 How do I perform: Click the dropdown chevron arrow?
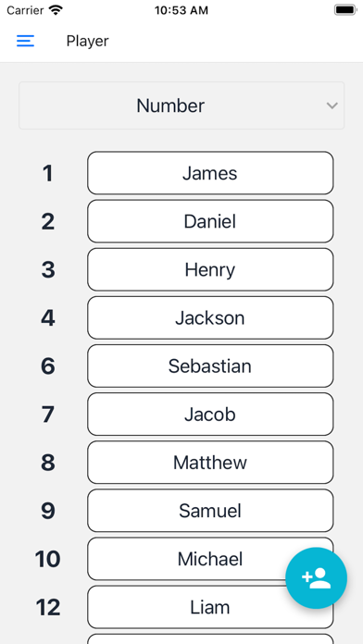pyautogui.click(x=332, y=105)
